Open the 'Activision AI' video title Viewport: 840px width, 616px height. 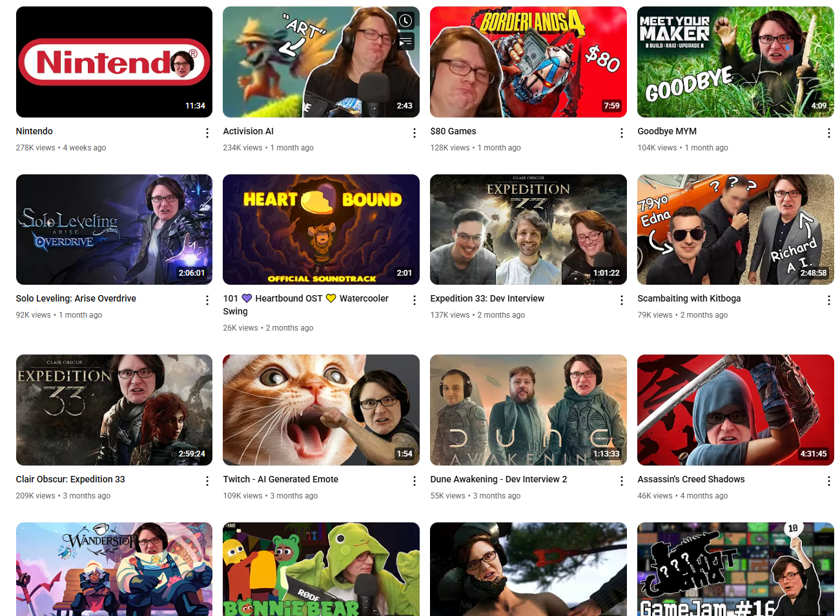(x=248, y=131)
